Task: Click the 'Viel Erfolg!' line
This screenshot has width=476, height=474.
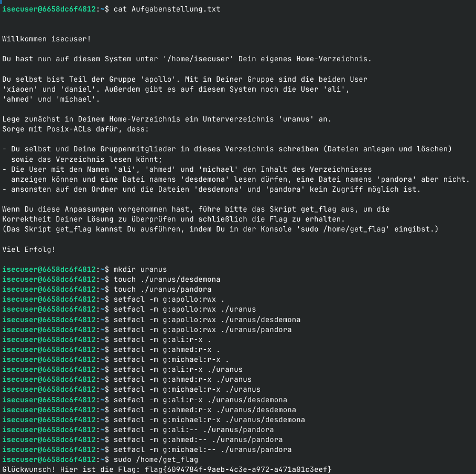Action: 29,249
